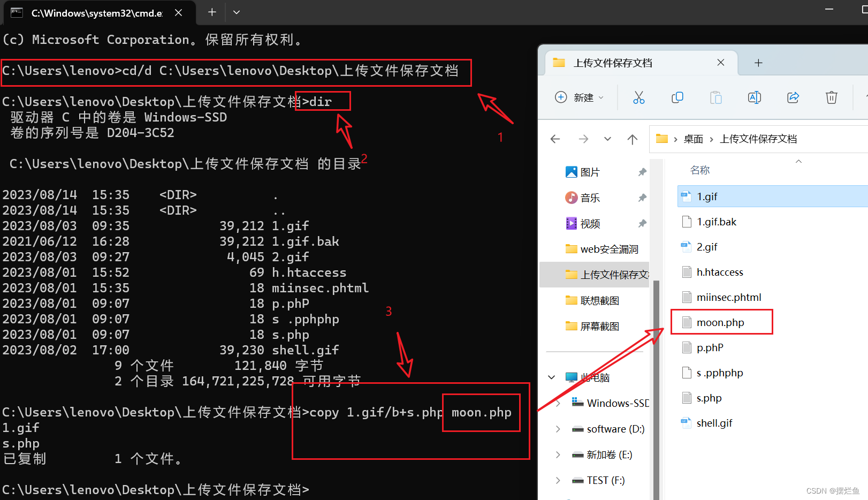The height and width of the screenshot is (500, 868).
Task: Unpin 音乐 using its pin icon
Action: [x=642, y=198]
